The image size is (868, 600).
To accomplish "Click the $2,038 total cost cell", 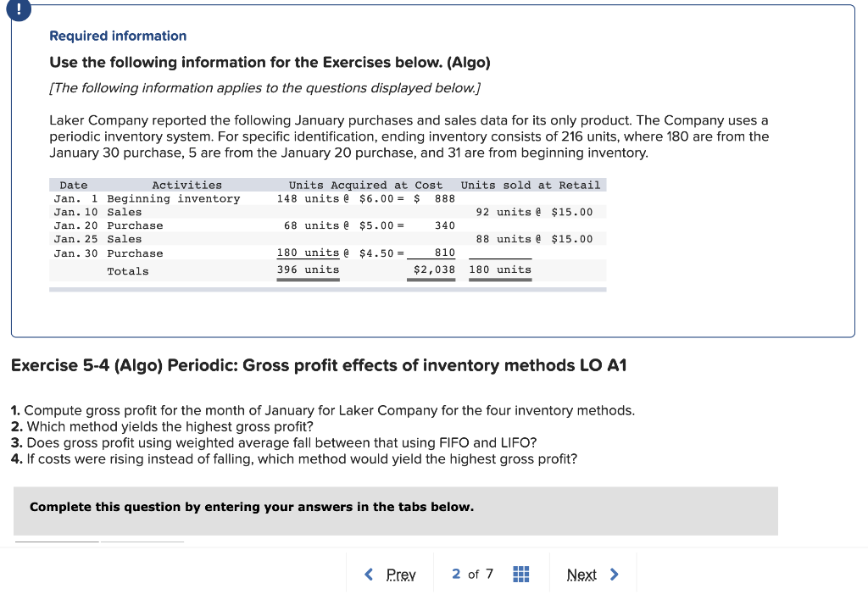I will (x=434, y=269).
